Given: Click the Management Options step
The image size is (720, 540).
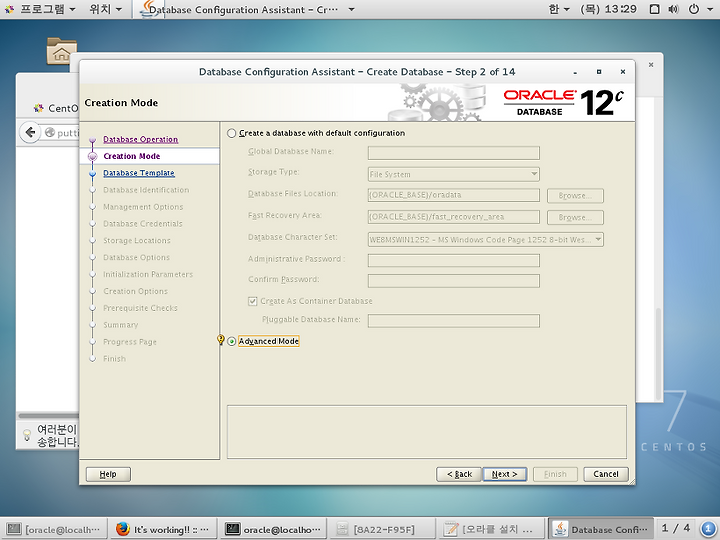Looking at the screenshot, I should [143, 207].
